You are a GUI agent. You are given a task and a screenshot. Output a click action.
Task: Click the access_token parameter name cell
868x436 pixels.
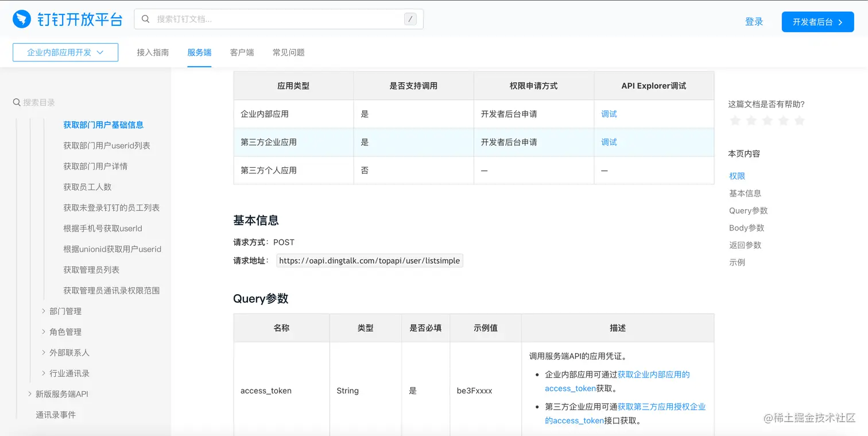[281, 391]
